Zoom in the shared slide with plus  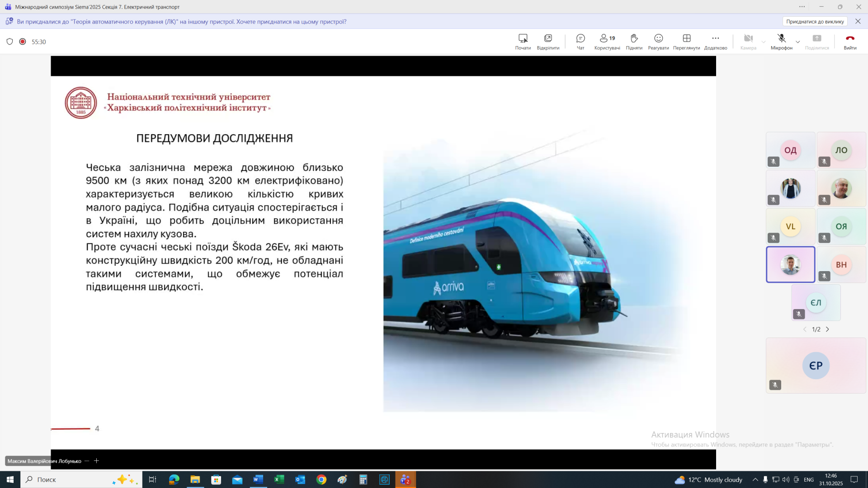96,461
